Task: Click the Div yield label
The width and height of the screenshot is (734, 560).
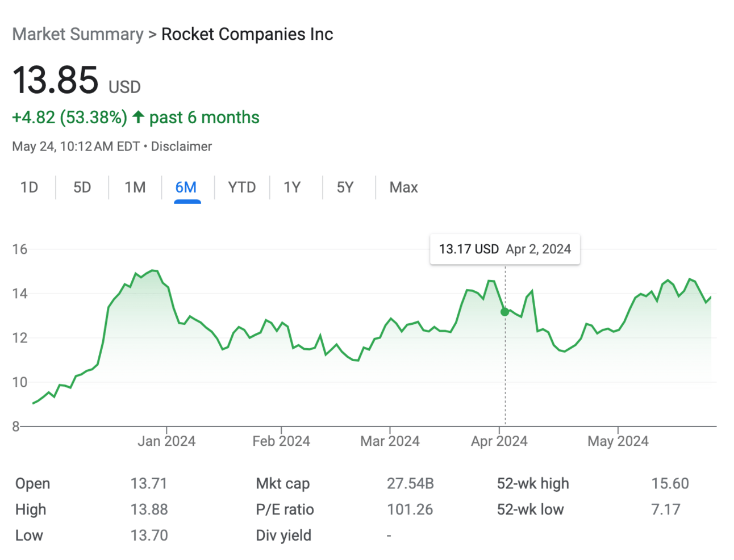Action: pos(283,536)
